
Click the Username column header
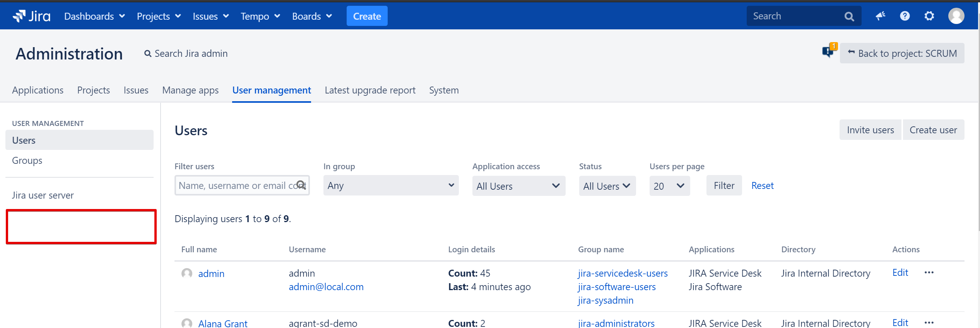[307, 249]
